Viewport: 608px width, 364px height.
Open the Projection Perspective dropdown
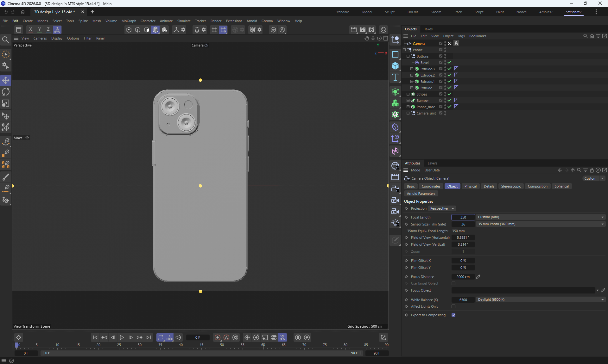[442, 208]
